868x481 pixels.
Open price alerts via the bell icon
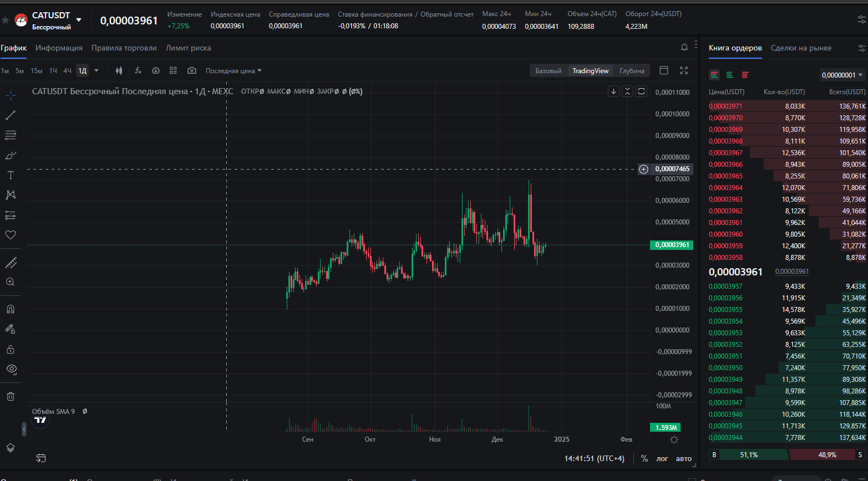[x=684, y=47]
